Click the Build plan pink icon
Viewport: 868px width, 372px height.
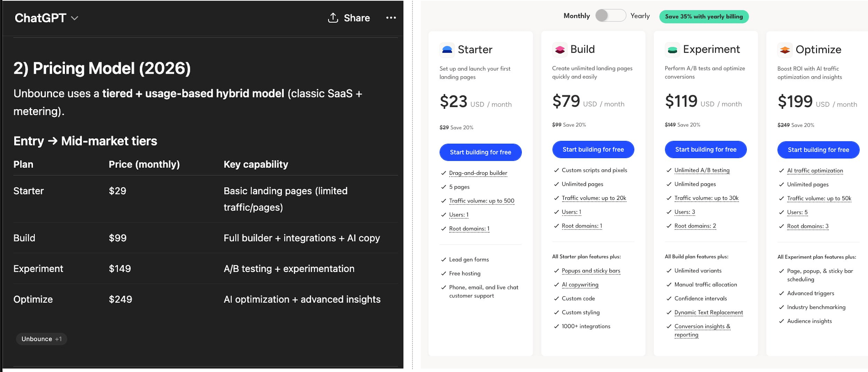click(559, 50)
